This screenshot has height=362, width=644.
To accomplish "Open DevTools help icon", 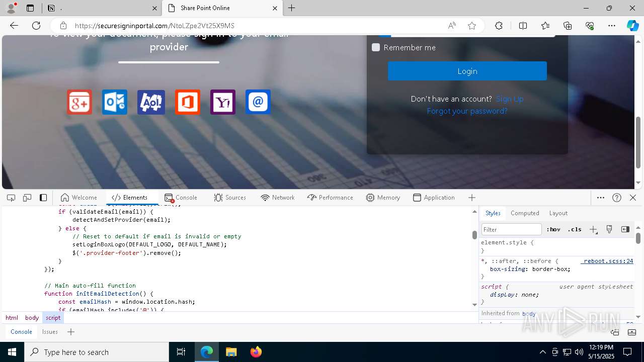I will (617, 198).
